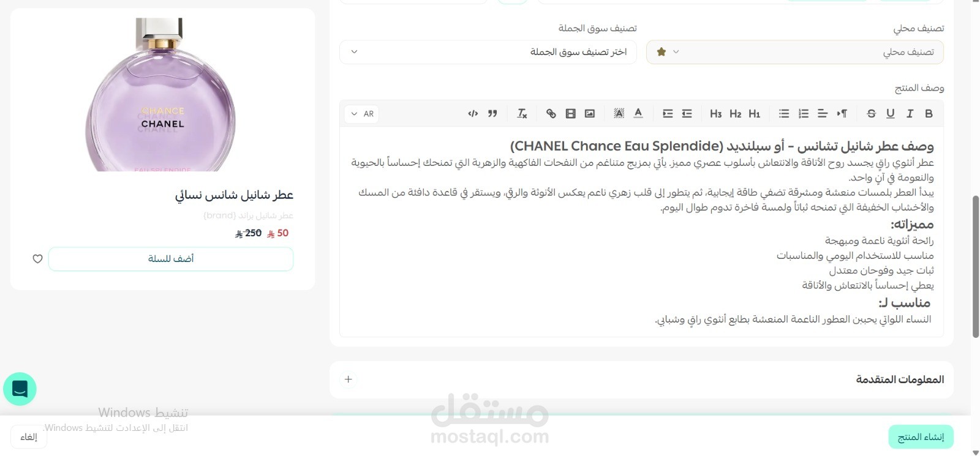Click the editor heading with CHANEL Chance Eau Splendide
Image resolution: width=980 pixels, height=456 pixels.
click(x=722, y=146)
